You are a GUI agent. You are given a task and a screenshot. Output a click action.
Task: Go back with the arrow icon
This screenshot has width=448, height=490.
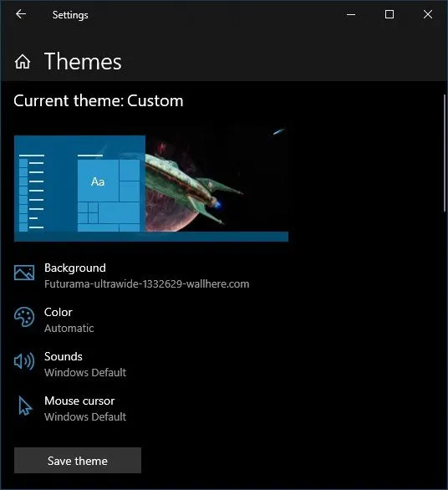(21, 14)
